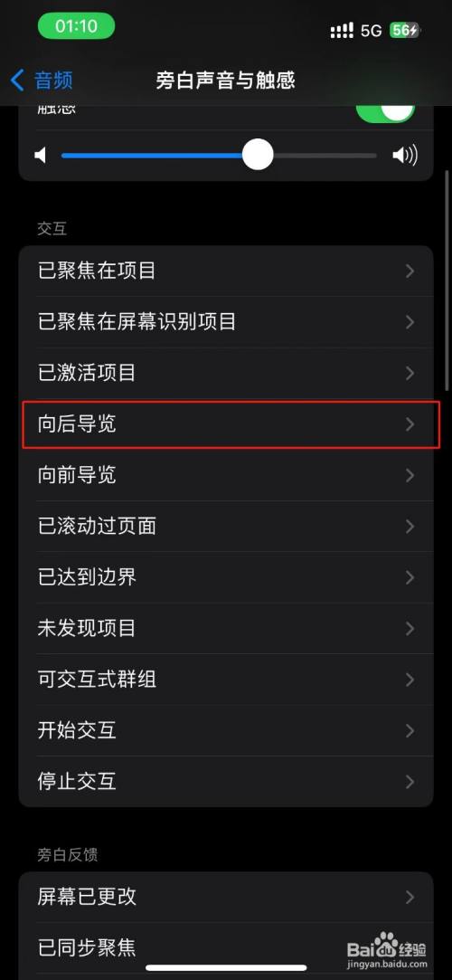Tap the low volume speaker icon
The width and height of the screenshot is (452, 980).
click(41, 155)
